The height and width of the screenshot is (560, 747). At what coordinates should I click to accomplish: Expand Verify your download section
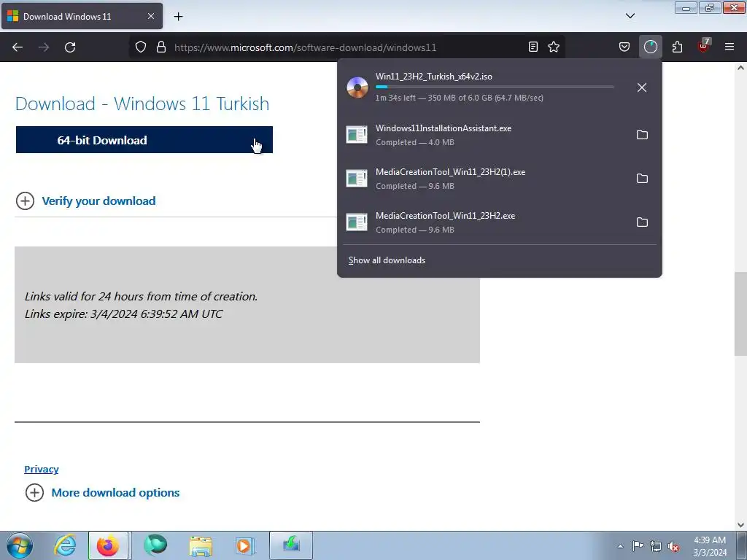coord(86,201)
